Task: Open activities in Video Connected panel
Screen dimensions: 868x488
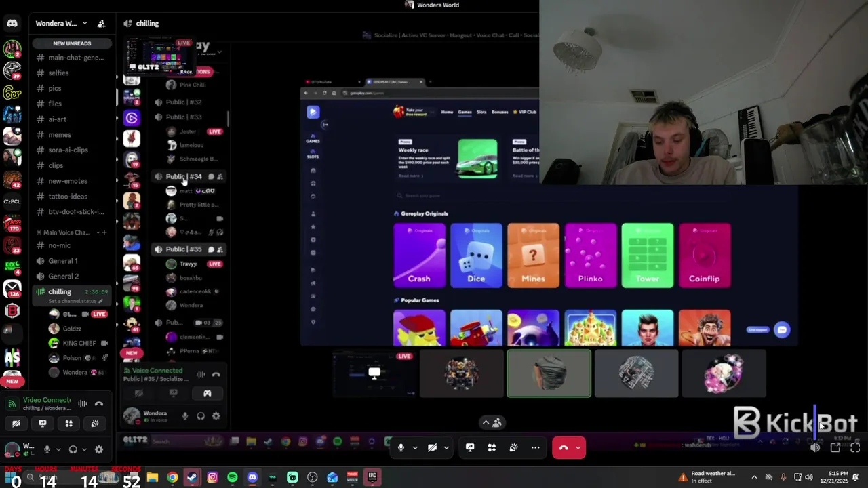Action: 68,424
